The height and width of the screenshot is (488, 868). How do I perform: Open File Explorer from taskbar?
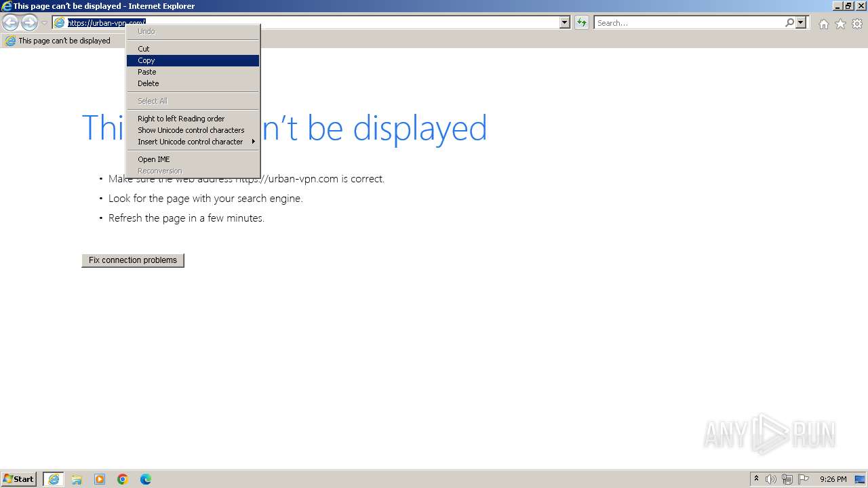(x=77, y=479)
